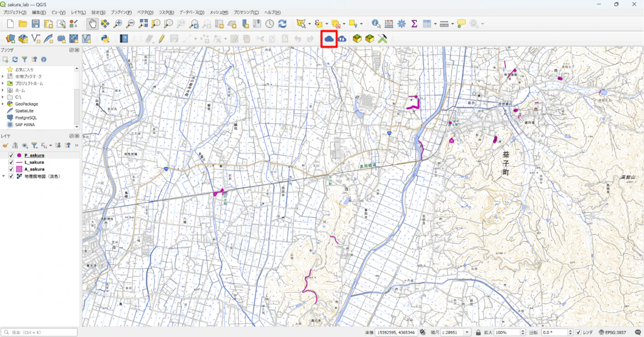Expand the C:\ drive tree node
The height and width of the screenshot is (337, 644).
pos(3,97)
